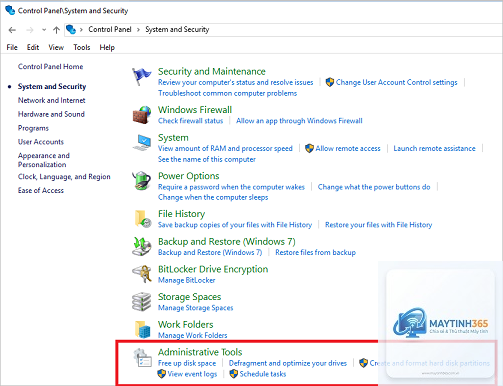
Task: Open the Administrative Tools heading
Action: pyautogui.click(x=200, y=352)
